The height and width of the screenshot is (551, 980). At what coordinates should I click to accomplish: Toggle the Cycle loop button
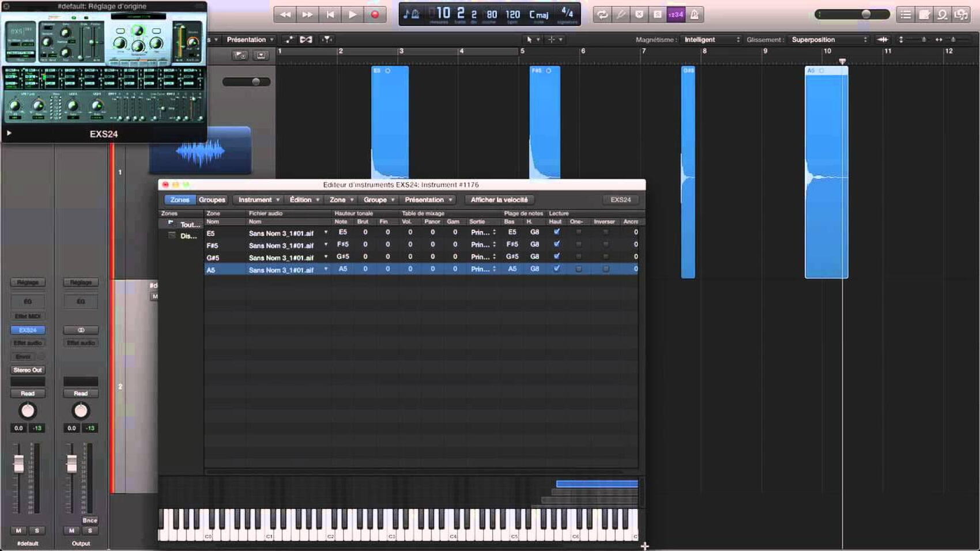[602, 15]
